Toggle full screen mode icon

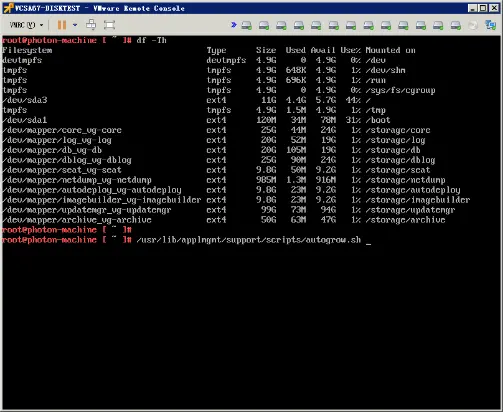coord(109,25)
